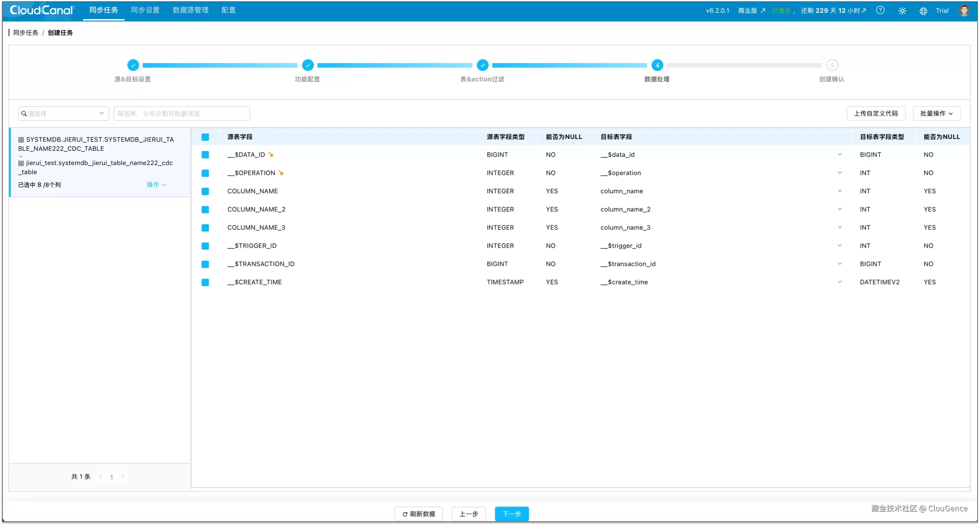This screenshot has width=980, height=525.
Task: Click the CloudCanal logo
Action: coord(41,10)
